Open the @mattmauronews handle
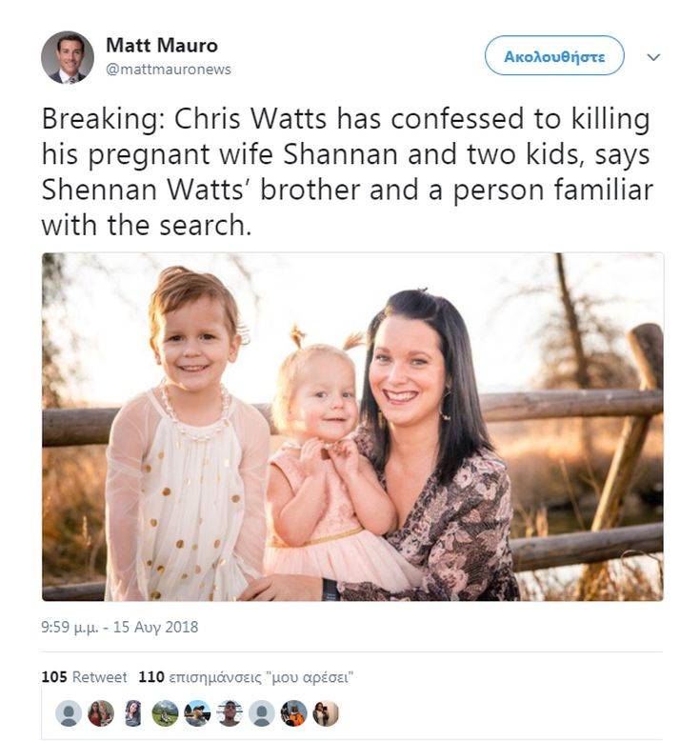Viewport: 700px width, 741px height. [x=169, y=70]
